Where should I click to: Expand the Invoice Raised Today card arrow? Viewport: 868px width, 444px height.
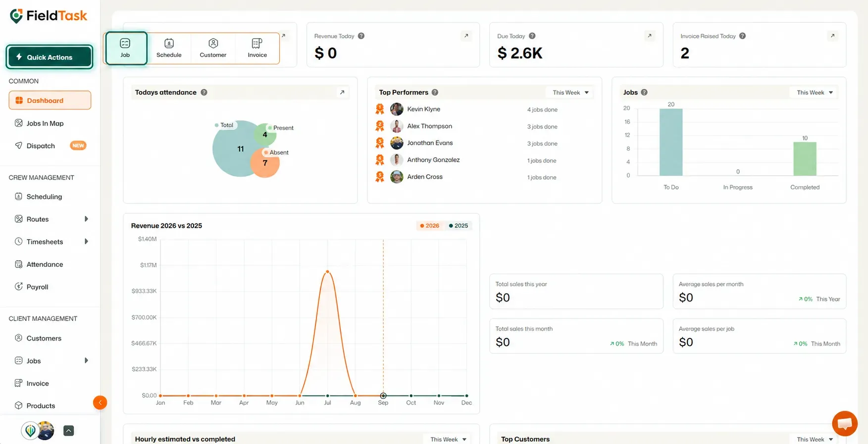pos(833,36)
